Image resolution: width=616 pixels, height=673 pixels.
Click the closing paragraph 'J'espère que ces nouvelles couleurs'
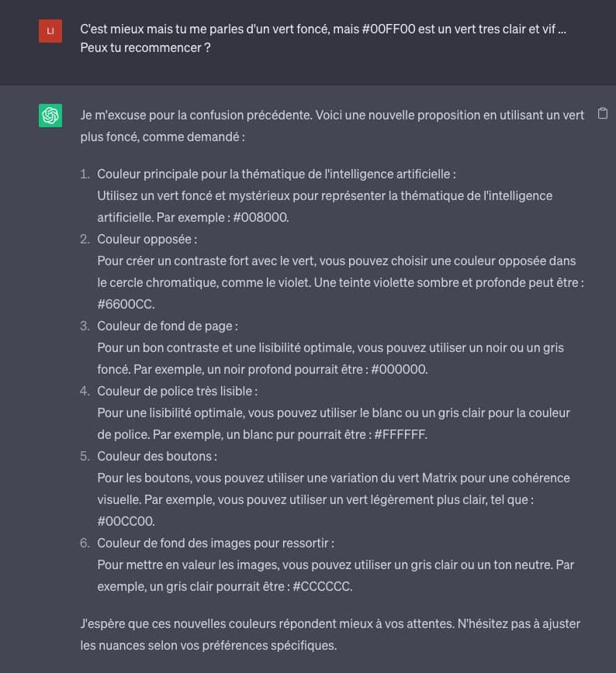[330, 634]
